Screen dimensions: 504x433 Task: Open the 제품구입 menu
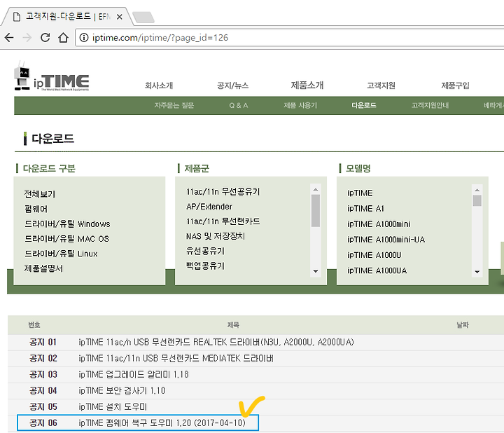click(455, 85)
